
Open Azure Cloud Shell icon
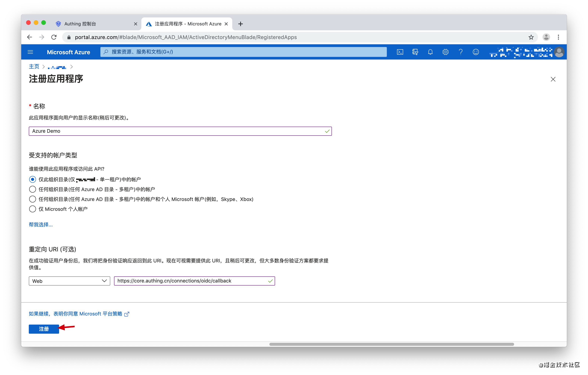[400, 52]
